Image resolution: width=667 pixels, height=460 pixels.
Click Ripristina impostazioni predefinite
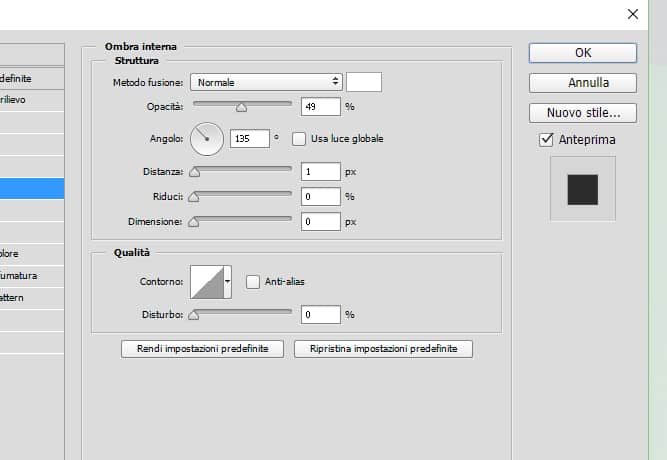point(383,349)
